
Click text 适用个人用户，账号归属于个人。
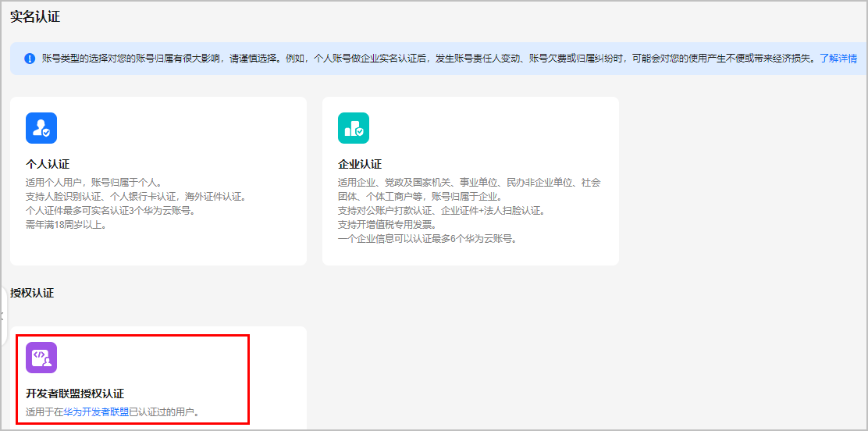click(x=93, y=182)
